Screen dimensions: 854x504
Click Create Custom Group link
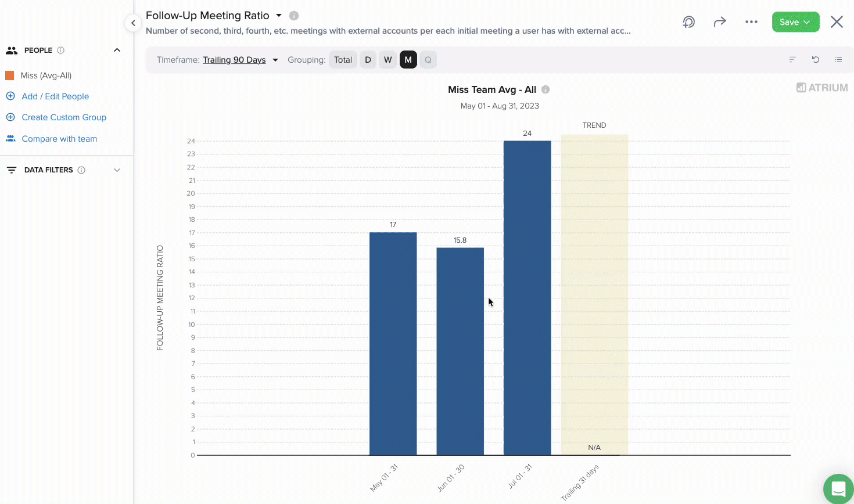click(x=64, y=117)
